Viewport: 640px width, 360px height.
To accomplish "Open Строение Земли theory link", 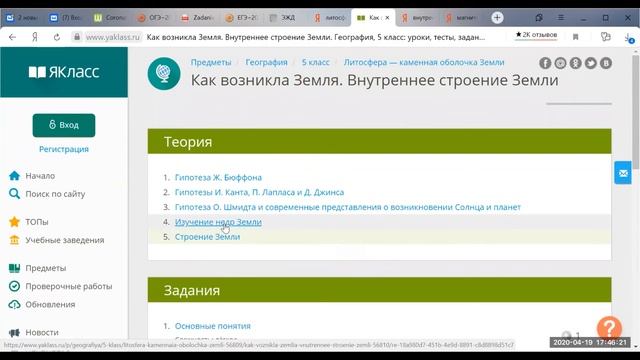I will click(207, 237).
